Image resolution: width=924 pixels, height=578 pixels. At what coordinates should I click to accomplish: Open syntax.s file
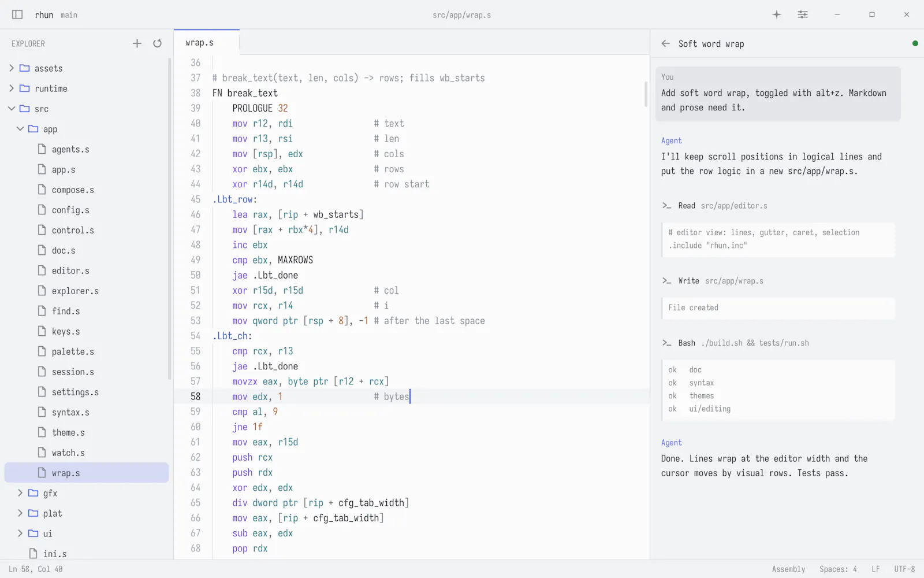coord(87,412)
